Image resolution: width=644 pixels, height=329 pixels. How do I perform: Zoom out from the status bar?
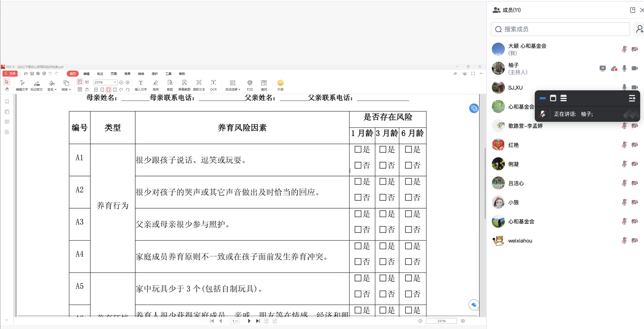(420, 321)
